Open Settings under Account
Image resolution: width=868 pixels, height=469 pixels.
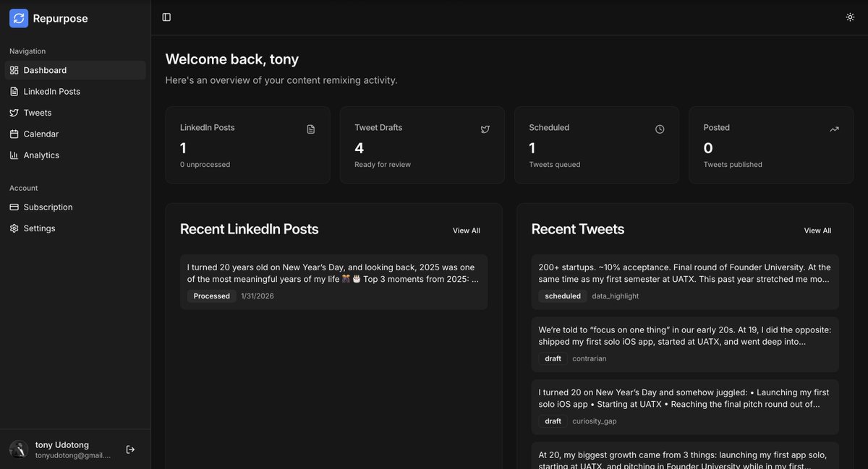pyautogui.click(x=75, y=228)
